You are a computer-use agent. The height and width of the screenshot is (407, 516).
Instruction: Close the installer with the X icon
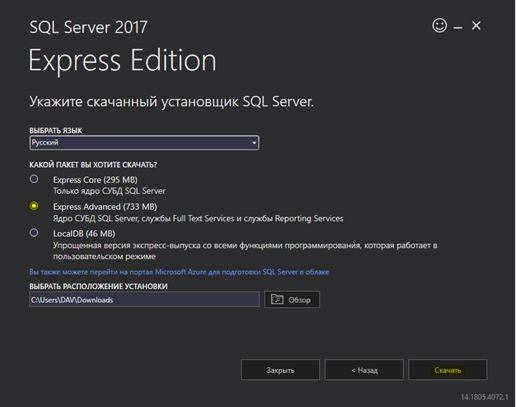476,25
